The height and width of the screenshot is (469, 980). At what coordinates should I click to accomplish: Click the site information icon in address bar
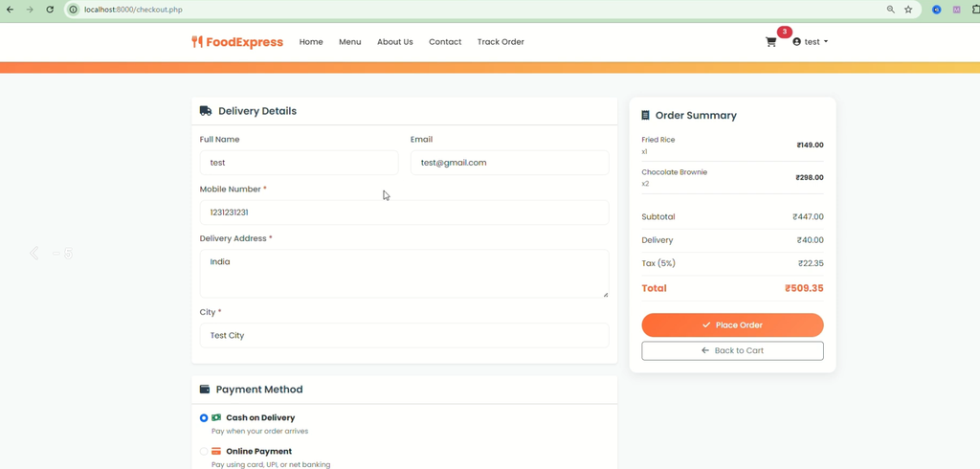click(74, 10)
